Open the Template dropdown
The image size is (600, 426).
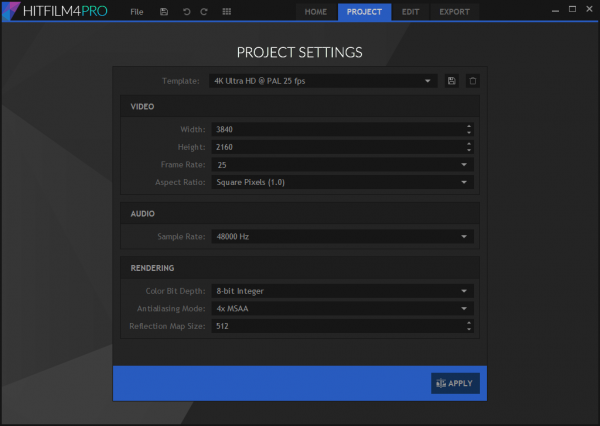(x=324, y=81)
